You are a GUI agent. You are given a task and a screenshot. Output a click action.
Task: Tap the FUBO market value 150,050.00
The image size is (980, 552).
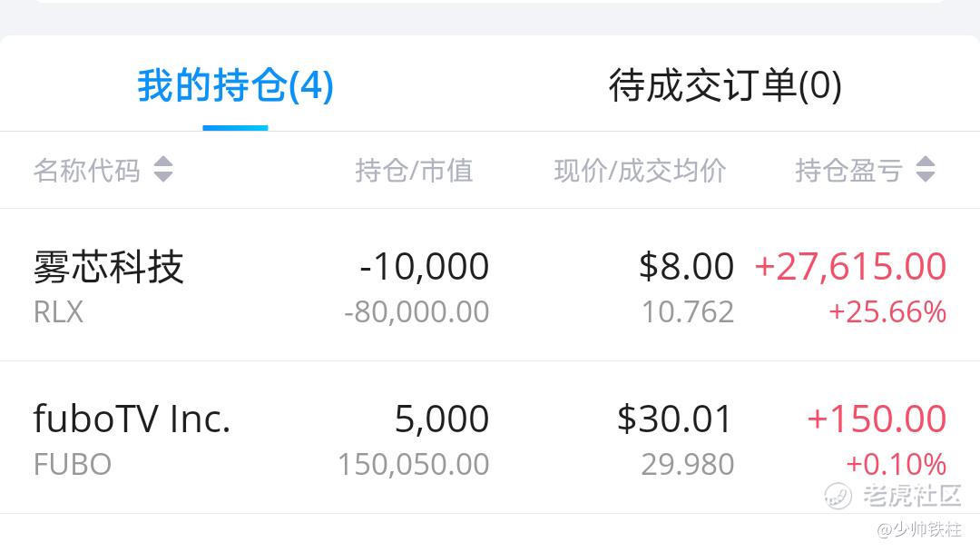tap(414, 465)
